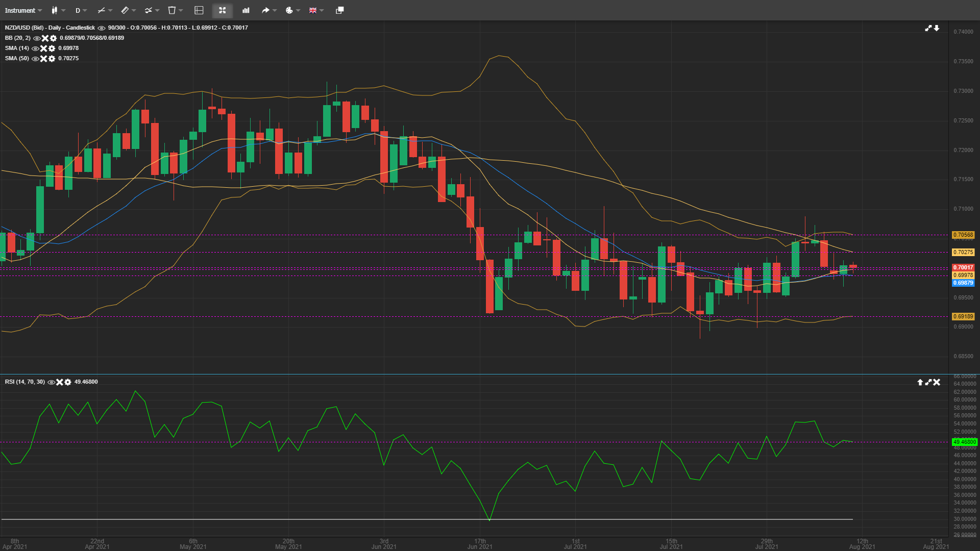Click the bar chart volume icon

pyautogui.click(x=246, y=10)
